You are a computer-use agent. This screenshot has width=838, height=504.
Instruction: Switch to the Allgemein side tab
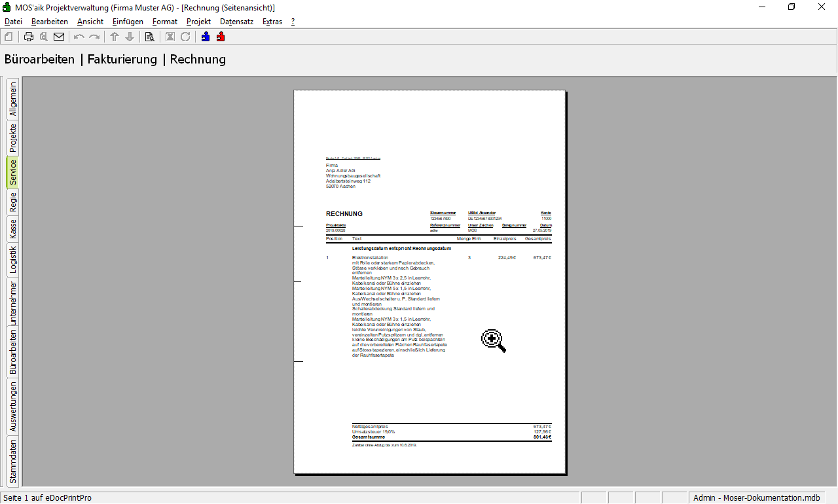click(12, 99)
